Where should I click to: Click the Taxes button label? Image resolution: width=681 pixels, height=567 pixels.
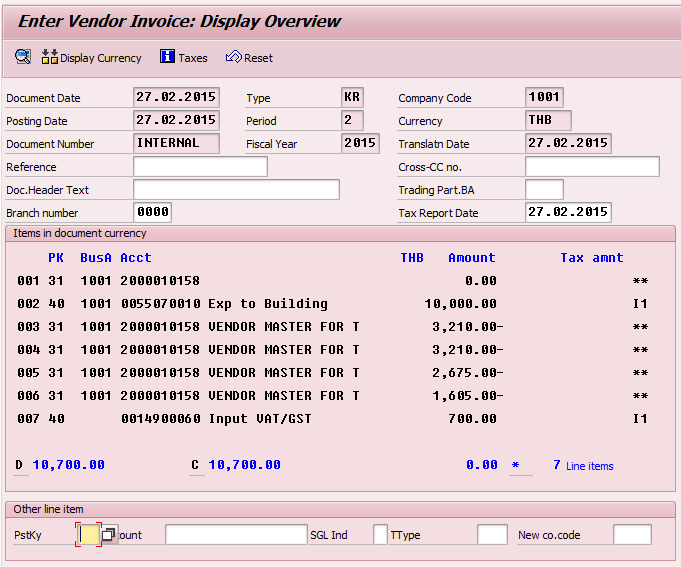click(x=193, y=58)
